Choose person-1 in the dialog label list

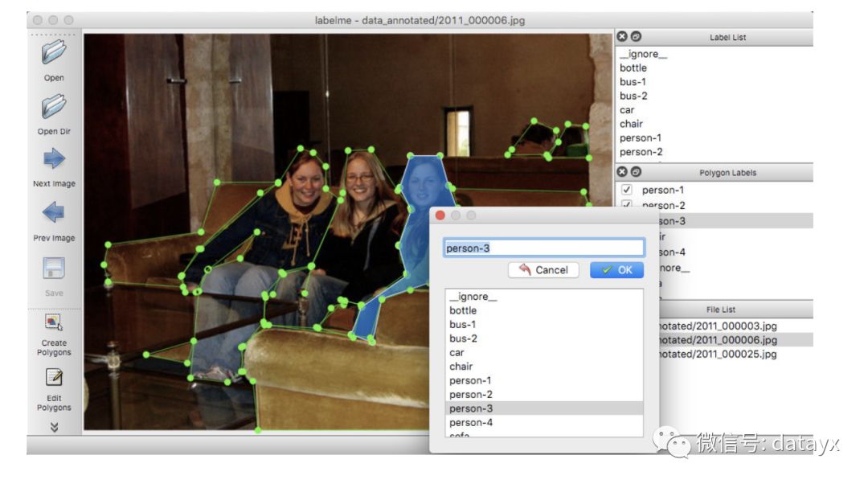(x=544, y=380)
